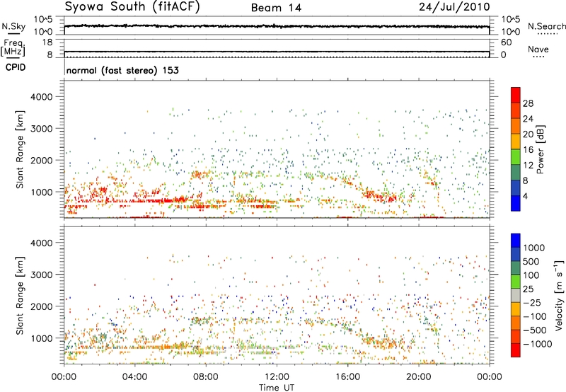Click the blue top Velocity colorbar segment
Viewport: 566px width, 392px height.
click(516, 241)
